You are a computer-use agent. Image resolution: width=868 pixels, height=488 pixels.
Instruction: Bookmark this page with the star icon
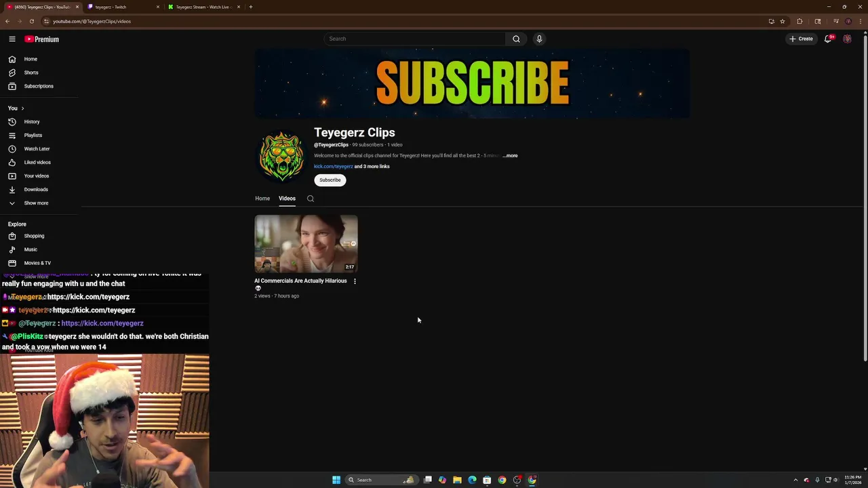point(783,21)
